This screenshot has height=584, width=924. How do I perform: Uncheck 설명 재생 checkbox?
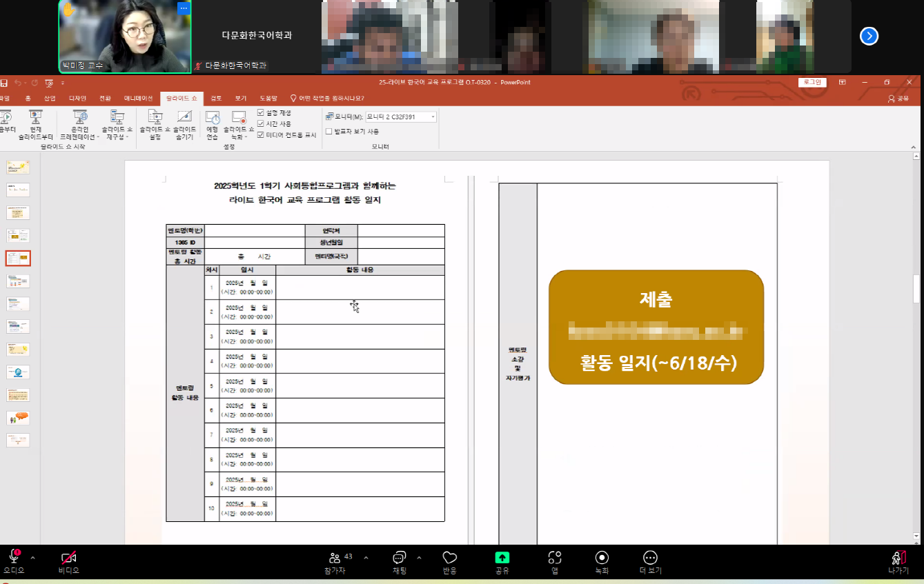[261, 112]
